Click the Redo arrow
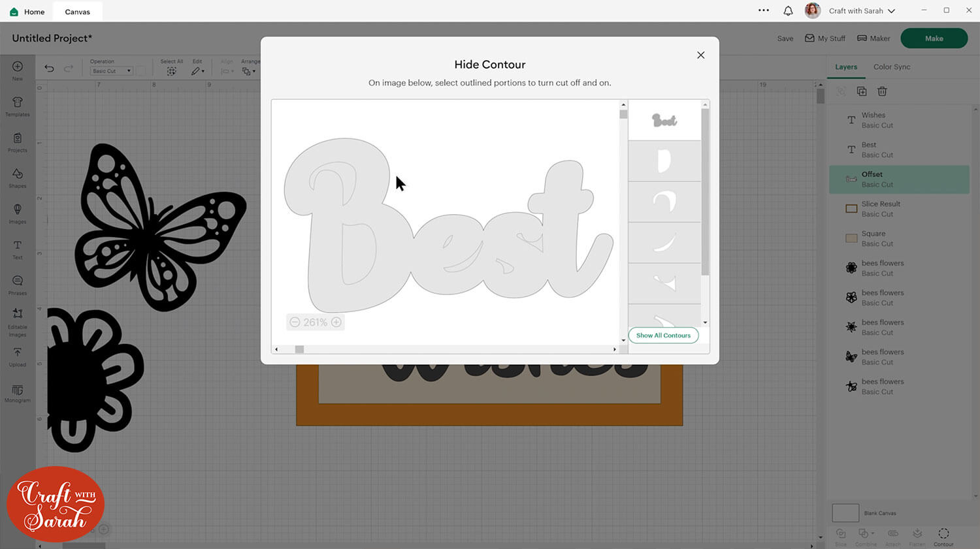Screen dimensions: 980x549 click(69, 68)
